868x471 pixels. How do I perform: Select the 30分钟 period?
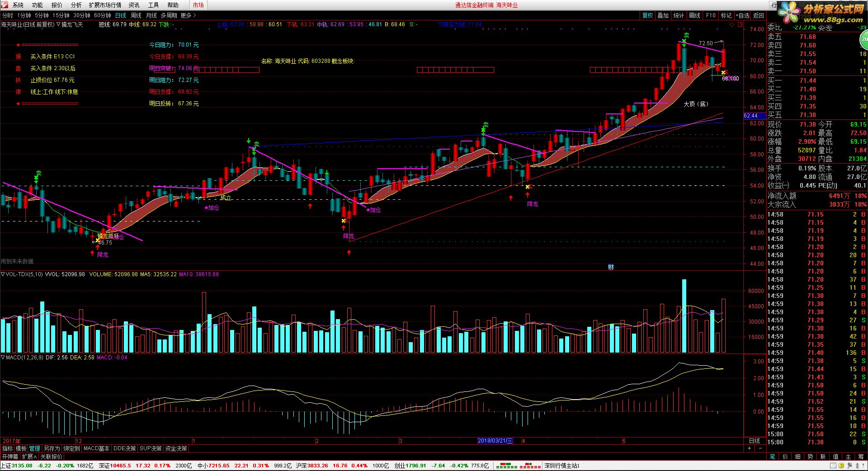point(82,15)
